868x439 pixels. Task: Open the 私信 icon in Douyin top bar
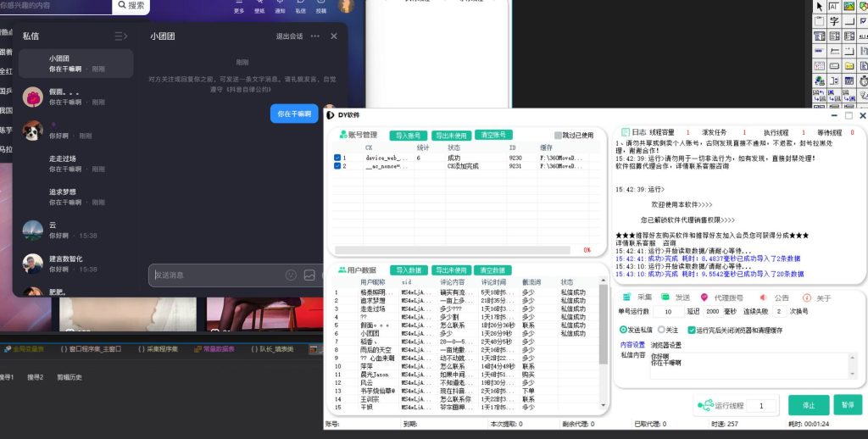click(x=301, y=6)
